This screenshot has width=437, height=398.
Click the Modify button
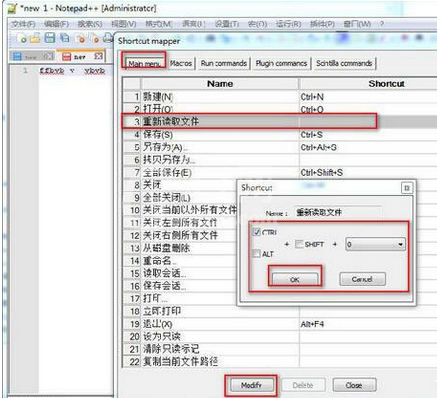tap(251, 385)
